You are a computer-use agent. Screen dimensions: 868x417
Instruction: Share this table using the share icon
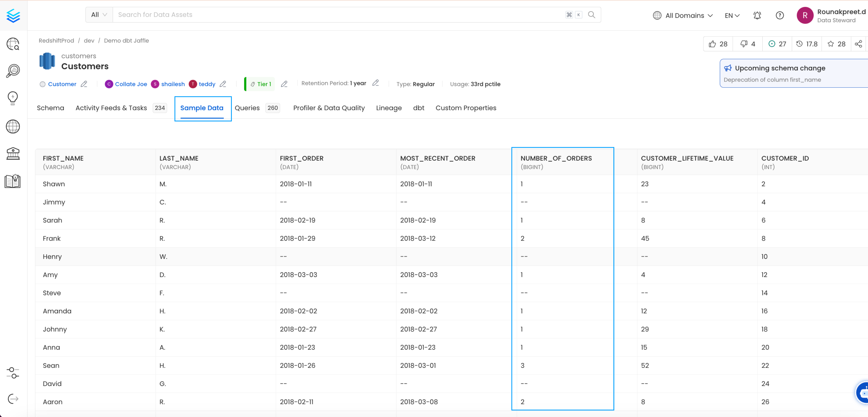859,44
